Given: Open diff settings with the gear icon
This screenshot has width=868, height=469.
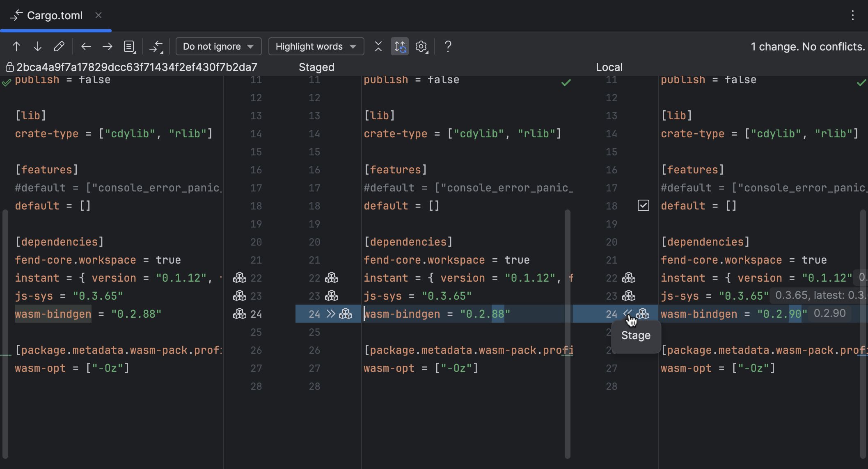Looking at the screenshot, I should (421, 46).
